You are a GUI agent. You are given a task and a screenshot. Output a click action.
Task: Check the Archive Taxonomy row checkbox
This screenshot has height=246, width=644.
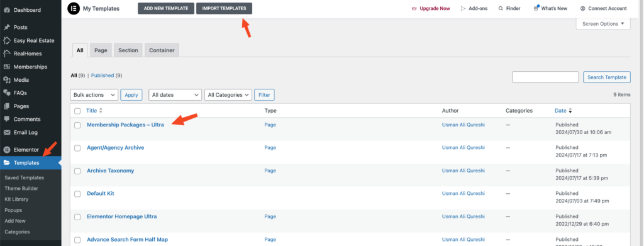[77, 171]
